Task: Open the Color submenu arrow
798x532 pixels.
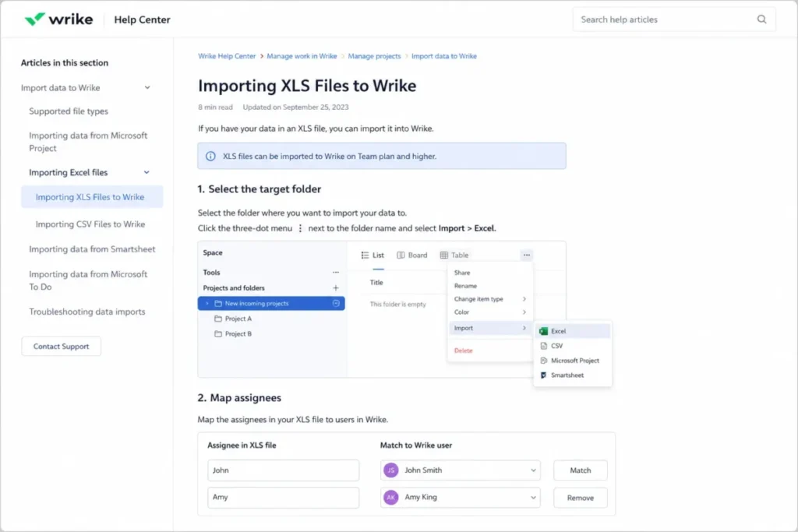Action: tap(524, 312)
